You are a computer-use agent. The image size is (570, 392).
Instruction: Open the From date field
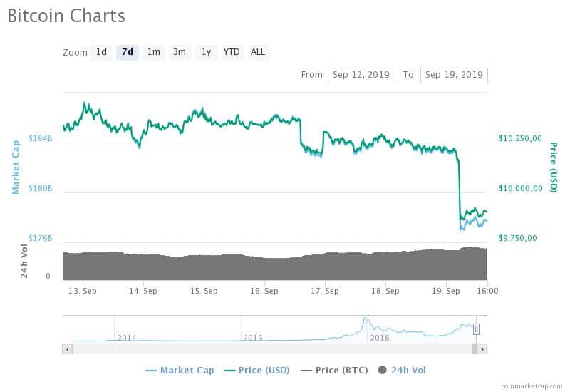click(361, 76)
